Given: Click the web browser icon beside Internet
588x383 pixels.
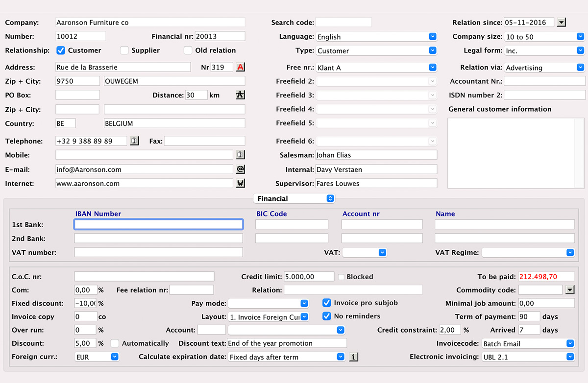Looking at the screenshot, I should point(240,183).
